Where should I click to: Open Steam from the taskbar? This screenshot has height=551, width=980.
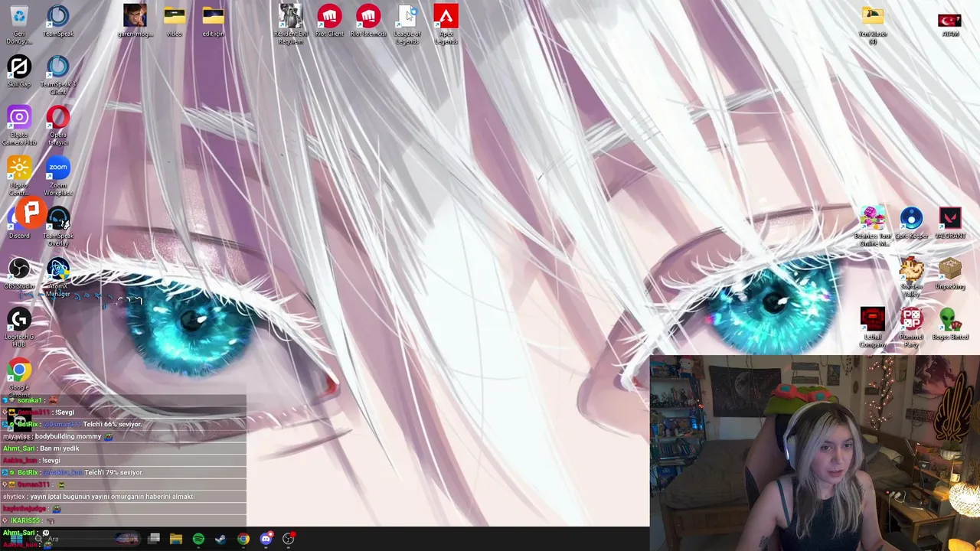(x=220, y=539)
